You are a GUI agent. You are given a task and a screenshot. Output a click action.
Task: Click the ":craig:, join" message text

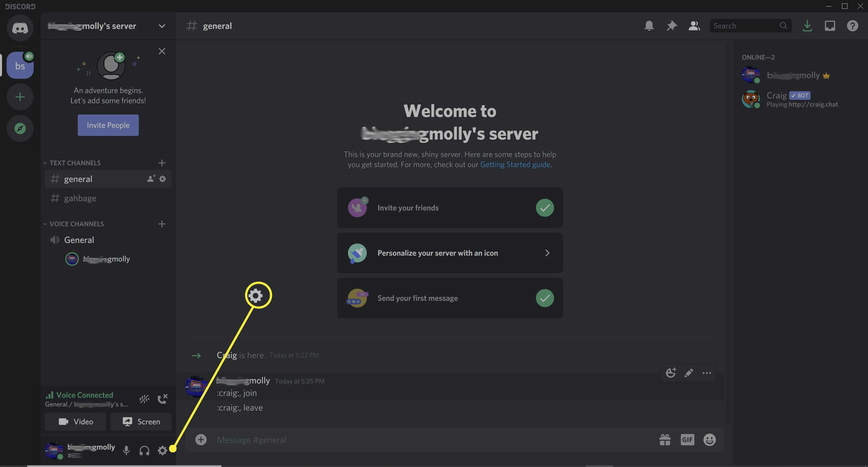[236, 393]
